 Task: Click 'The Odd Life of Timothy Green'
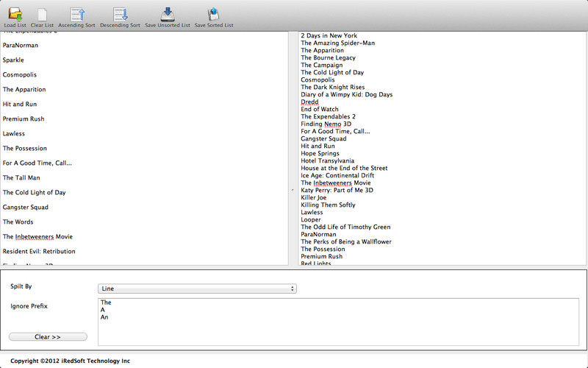point(345,227)
